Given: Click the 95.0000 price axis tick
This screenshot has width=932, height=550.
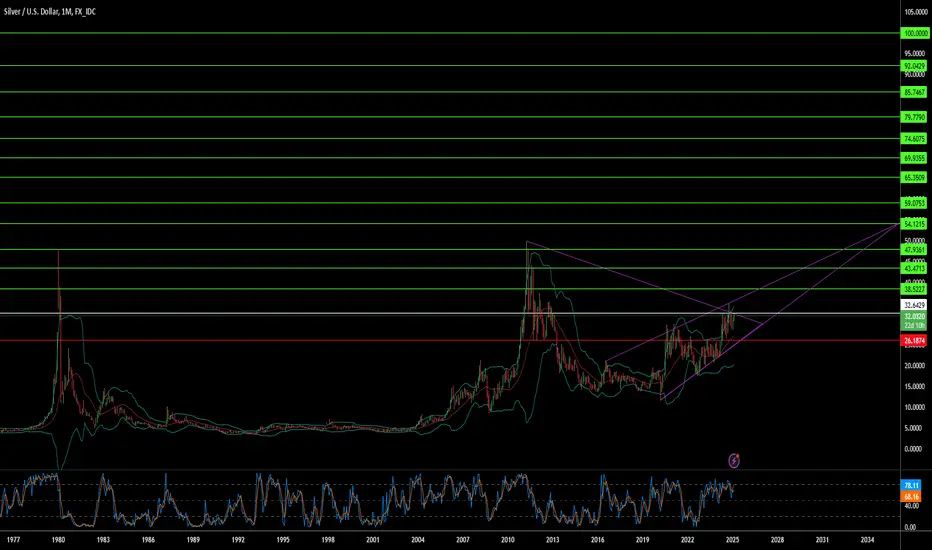Looking at the screenshot, I should pos(914,54).
